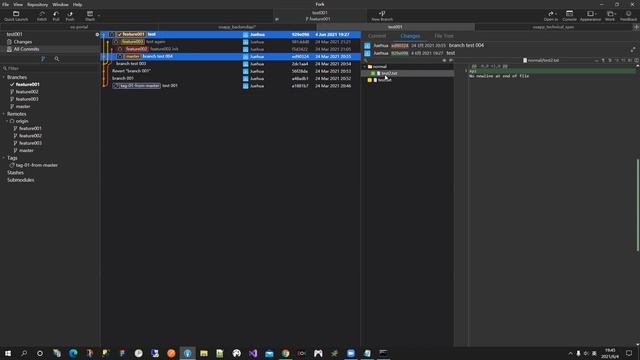Open Stash dropdown arrow
The width and height of the screenshot is (640, 360).
pyautogui.click(x=99, y=16)
